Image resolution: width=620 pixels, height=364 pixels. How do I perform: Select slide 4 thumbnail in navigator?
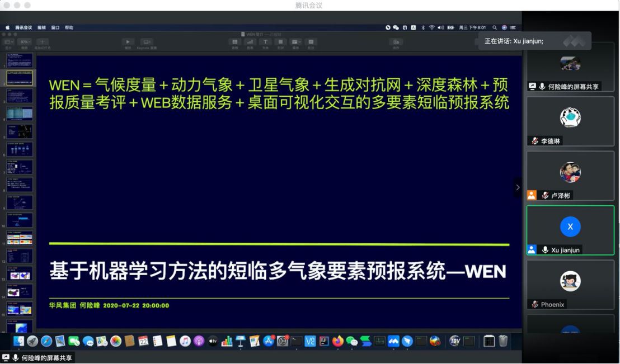tap(20, 114)
